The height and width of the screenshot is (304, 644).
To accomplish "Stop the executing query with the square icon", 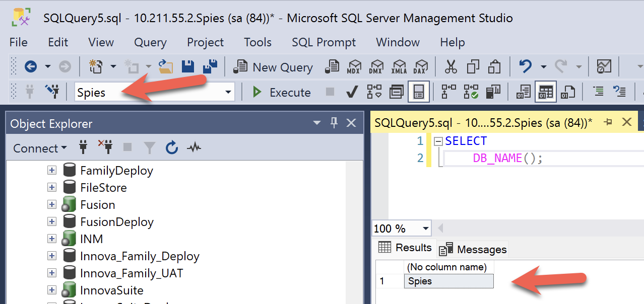I will tap(330, 92).
